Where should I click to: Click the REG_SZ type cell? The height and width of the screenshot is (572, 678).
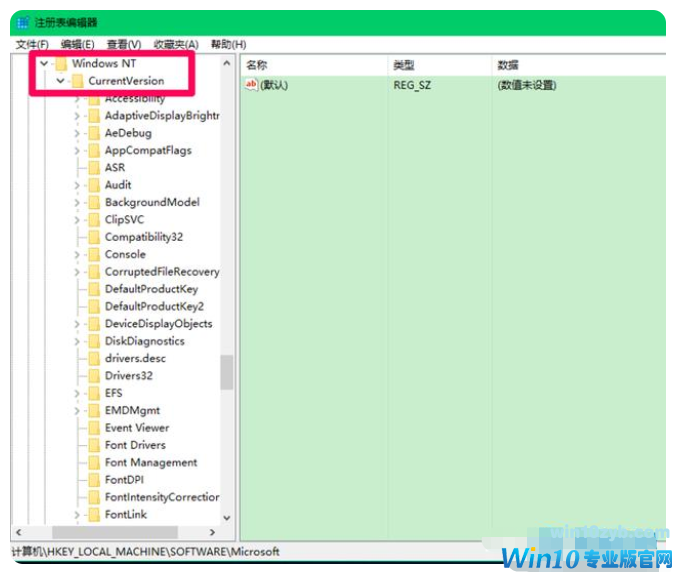pos(412,85)
